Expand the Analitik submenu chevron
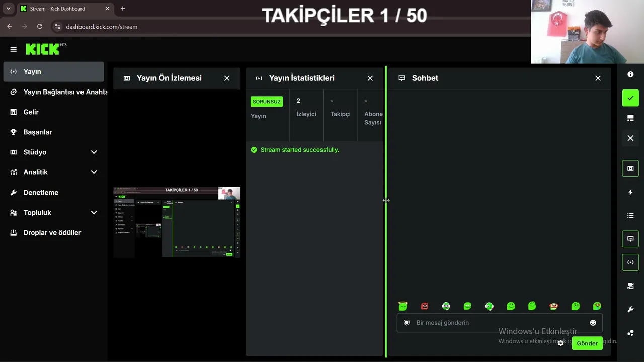The width and height of the screenshot is (644, 362). (94, 172)
